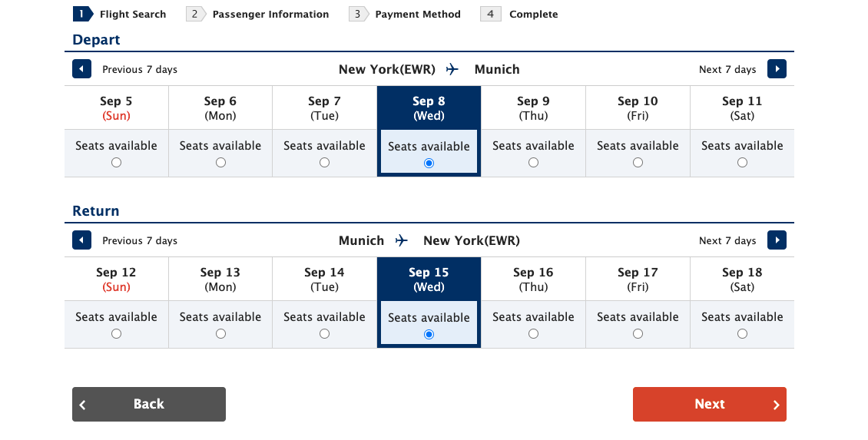Choose Sep 10 departure seats radio button

click(638, 163)
